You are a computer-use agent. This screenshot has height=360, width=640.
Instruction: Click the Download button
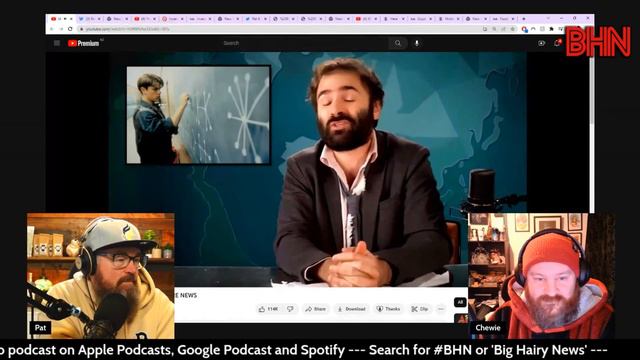click(x=351, y=309)
